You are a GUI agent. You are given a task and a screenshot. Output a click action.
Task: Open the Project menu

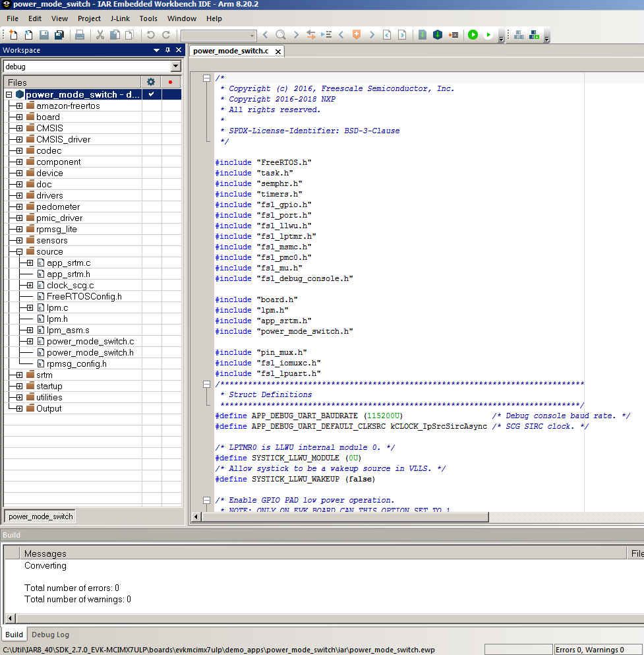(x=89, y=18)
